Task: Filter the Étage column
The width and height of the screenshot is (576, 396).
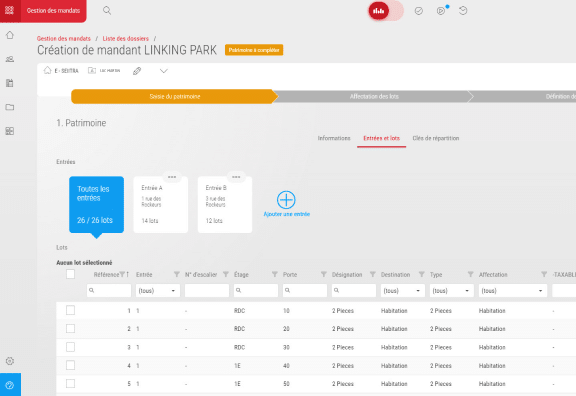Action: click(x=275, y=274)
